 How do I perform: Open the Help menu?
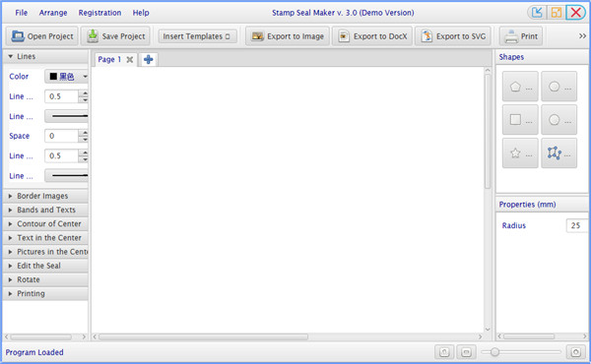pos(141,13)
